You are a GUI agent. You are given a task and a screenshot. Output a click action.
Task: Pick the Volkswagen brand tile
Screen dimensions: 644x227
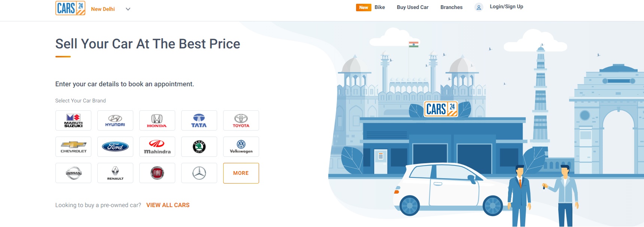(241, 147)
